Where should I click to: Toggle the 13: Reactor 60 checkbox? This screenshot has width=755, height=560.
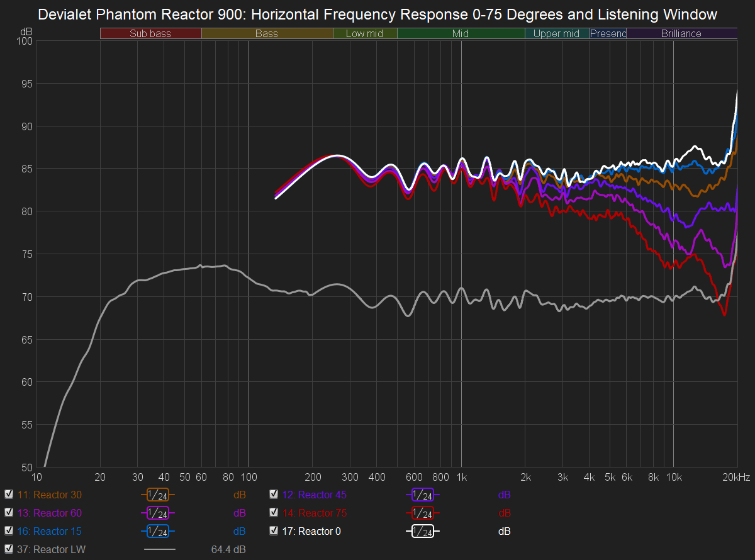point(9,513)
